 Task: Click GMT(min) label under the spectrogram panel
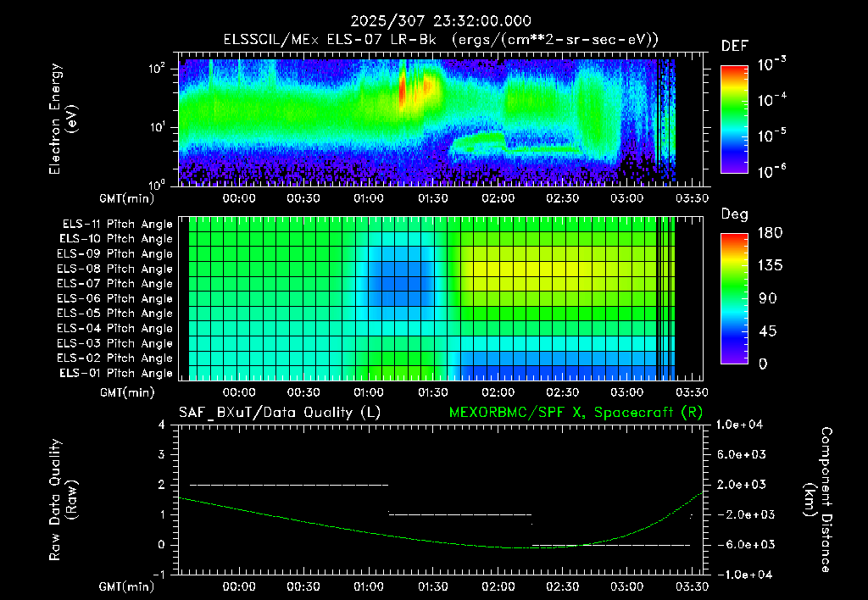[127, 198]
